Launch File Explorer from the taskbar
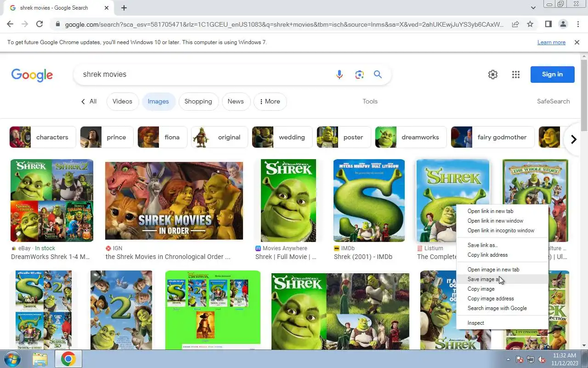 point(40,359)
